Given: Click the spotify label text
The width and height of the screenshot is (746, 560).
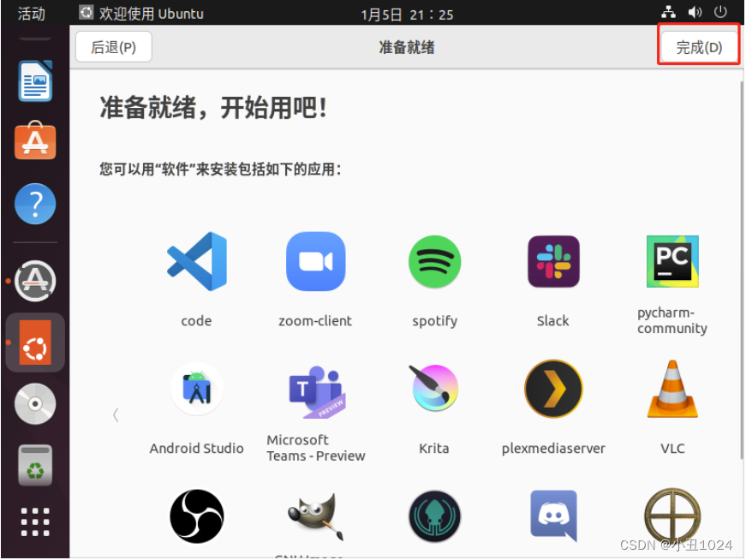Looking at the screenshot, I should [x=435, y=322].
